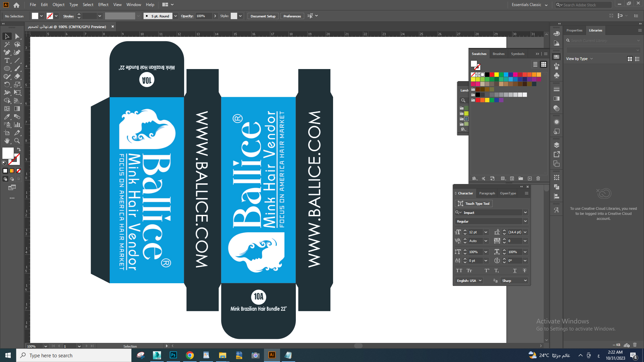Open the Glyphs panel icon
This screenshot has height=362, width=644.
(x=556, y=210)
